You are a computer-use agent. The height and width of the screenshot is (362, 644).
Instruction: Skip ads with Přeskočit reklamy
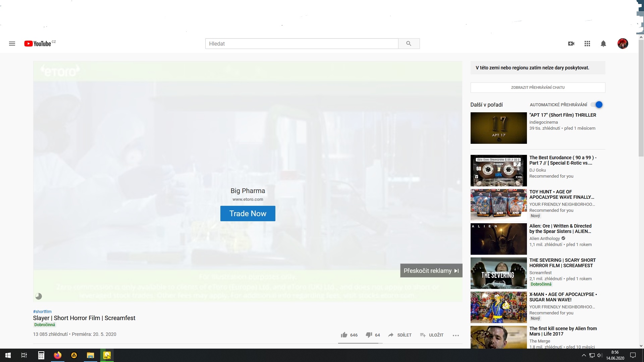(x=431, y=270)
